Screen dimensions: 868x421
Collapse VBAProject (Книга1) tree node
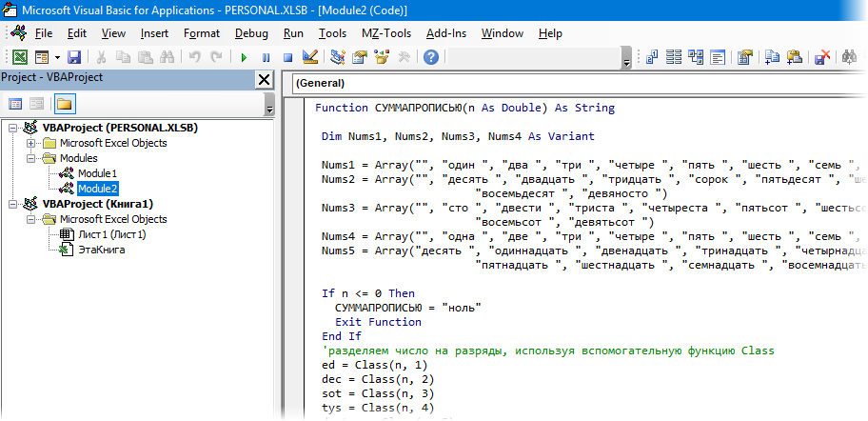(13, 205)
